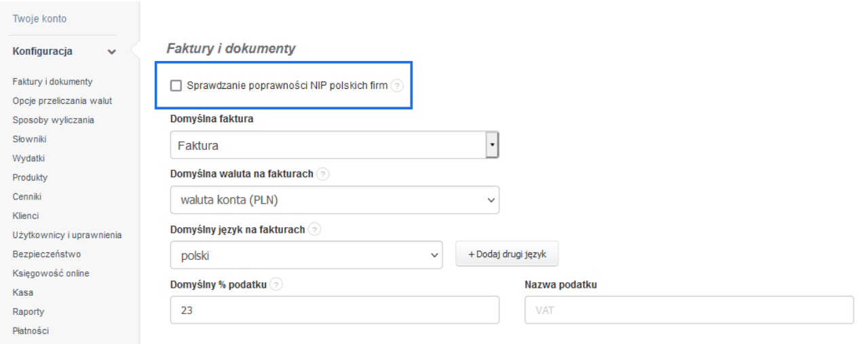Go to Księgowość online
This screenshot has height=344, width=868.
pyautogui.click(x=50, y=273)
